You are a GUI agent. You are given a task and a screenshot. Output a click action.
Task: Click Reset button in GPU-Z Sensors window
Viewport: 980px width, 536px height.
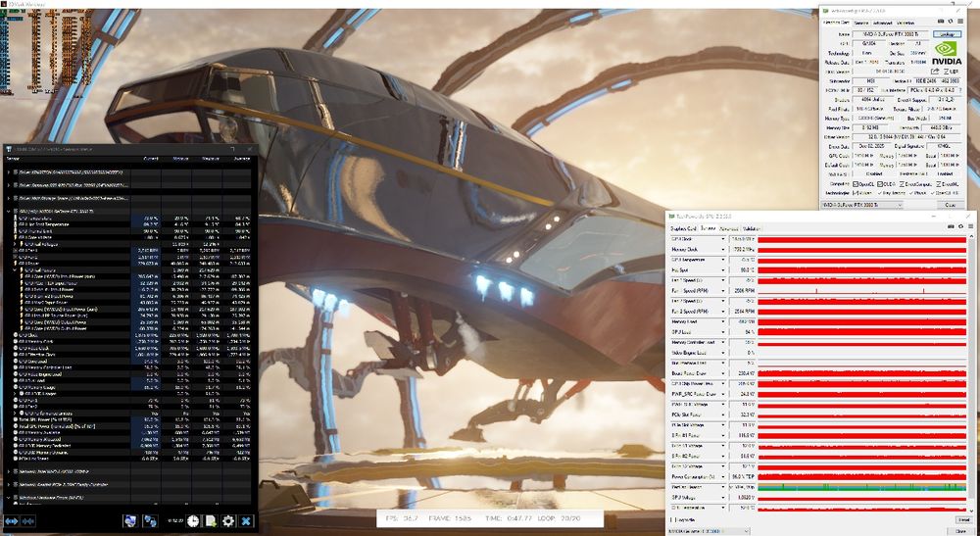point(963,519)
